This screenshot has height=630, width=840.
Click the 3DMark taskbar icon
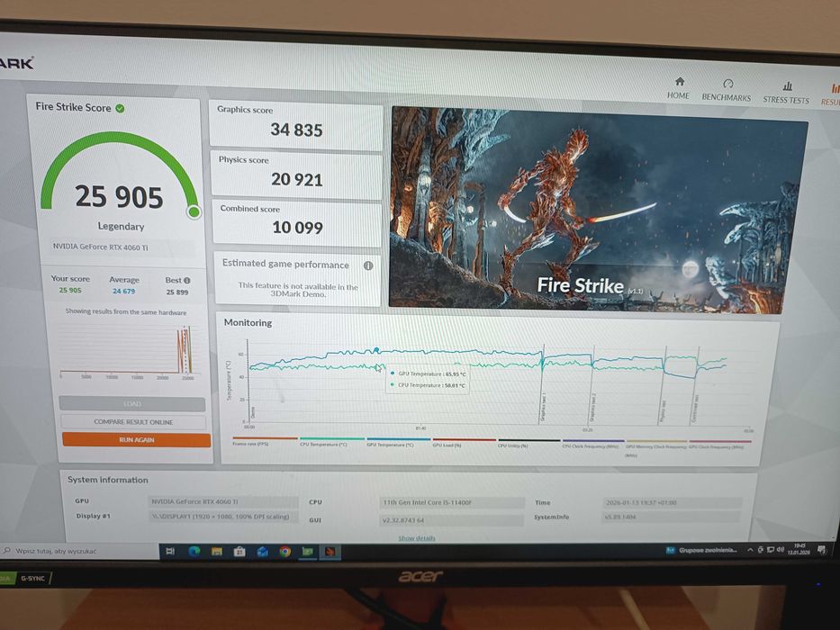(330, 551)
